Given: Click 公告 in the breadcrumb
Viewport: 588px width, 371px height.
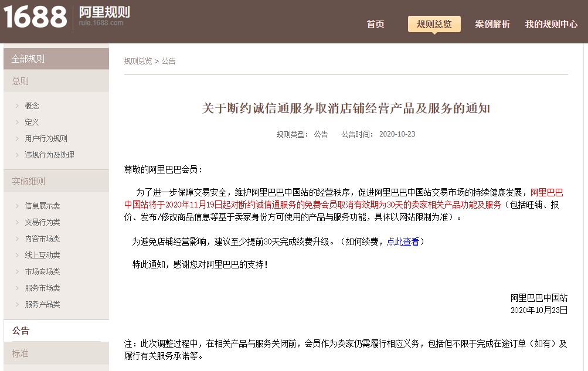Looking at the screenshot, I should pyautogui.click(x=168, y=61).
